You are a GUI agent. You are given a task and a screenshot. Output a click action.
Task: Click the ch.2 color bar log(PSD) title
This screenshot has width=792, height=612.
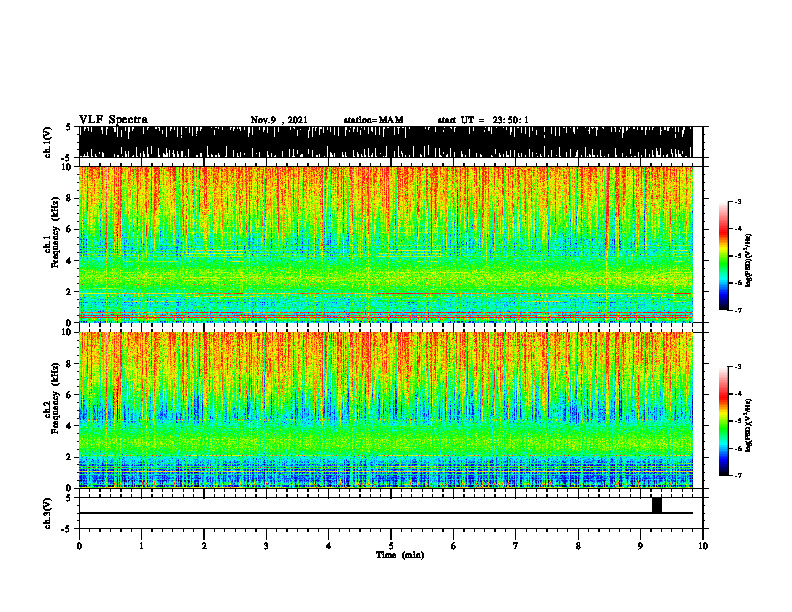click(749, 425)
